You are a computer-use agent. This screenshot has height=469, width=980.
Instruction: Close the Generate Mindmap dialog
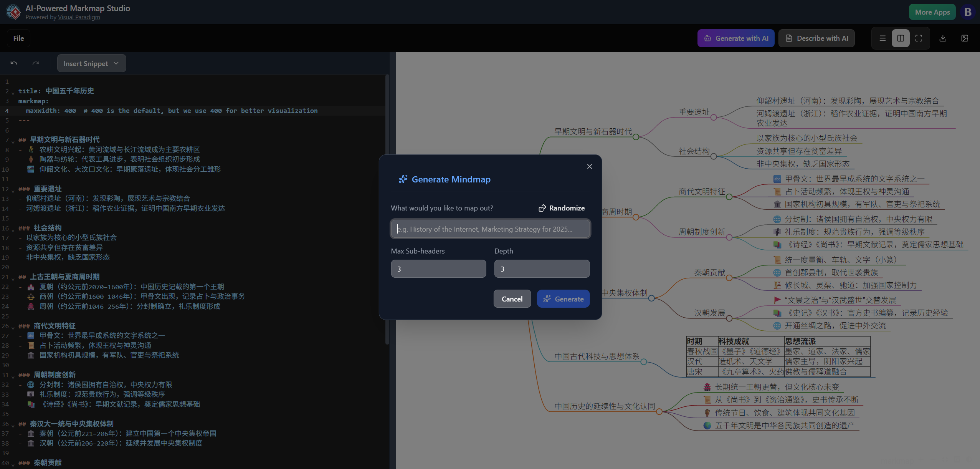[x=590, y=166]
